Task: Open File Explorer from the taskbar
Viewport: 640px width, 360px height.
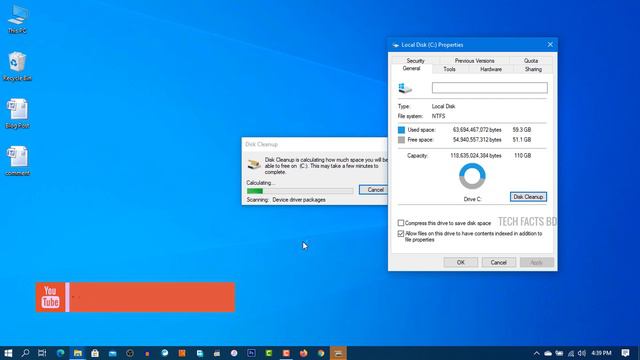Action: coord(78,353)
